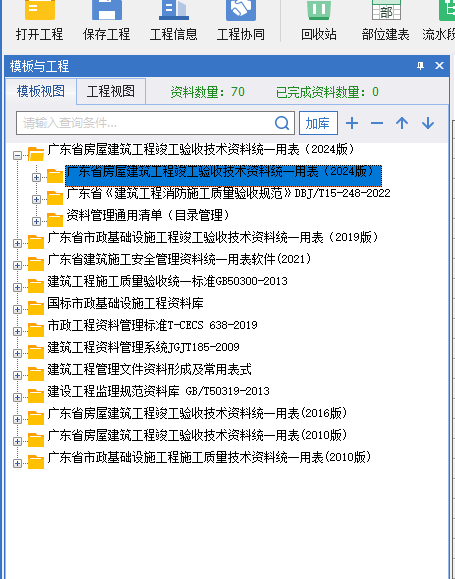Click 资料数量: 70 label
455x579 pixels.
(x=208, y=92)
